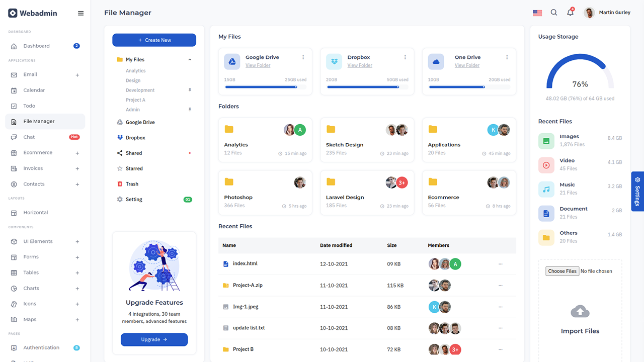Open the actions menu for index.html row
644x362 pixels.
[501, 263]
